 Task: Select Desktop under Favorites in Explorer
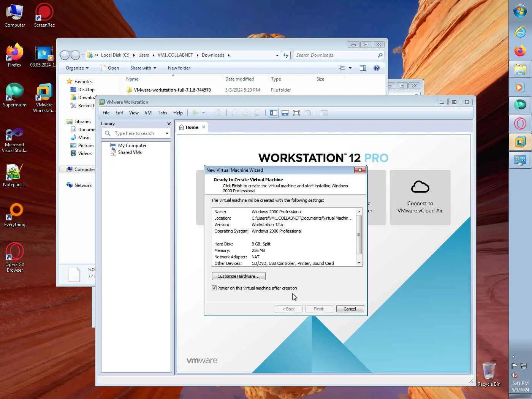click(86, 90)
